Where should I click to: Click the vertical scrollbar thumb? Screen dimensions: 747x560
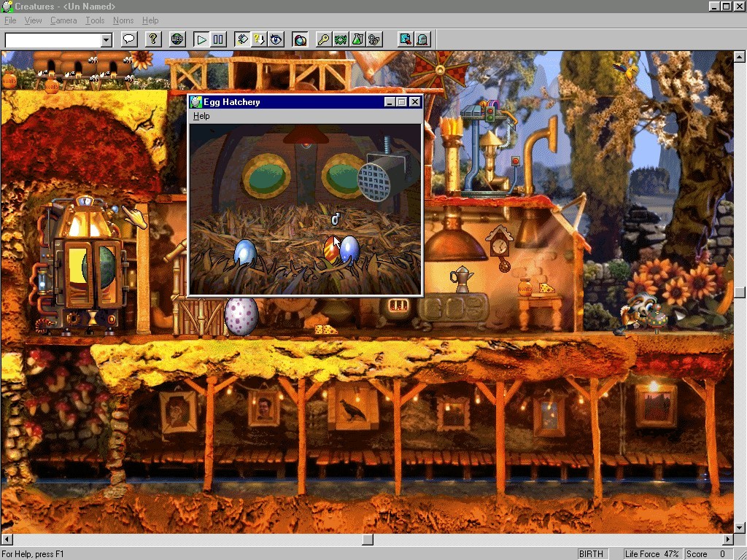[740, 292]
